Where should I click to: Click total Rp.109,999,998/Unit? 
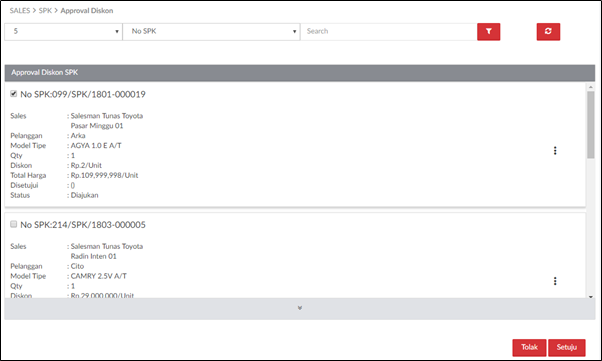[x=104, y=176]
